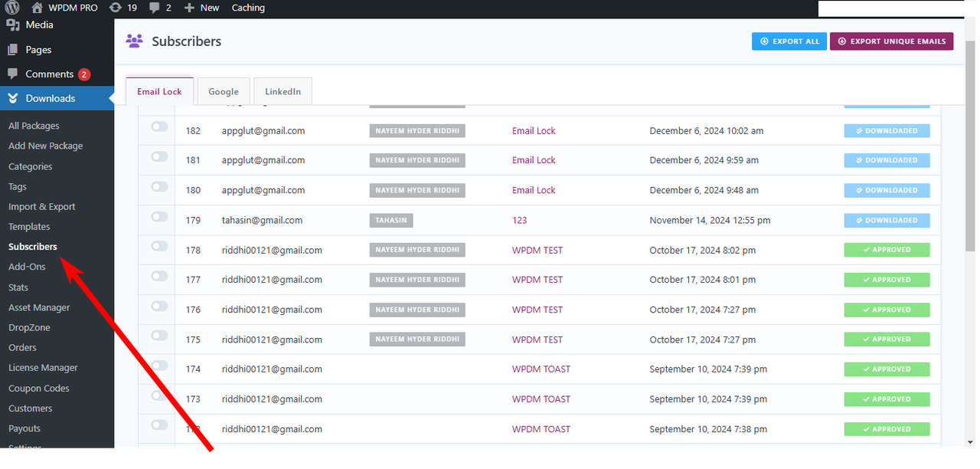The image size is (980, 469).
Task: Open Stats in sidebar
Action: coord(18,287)
